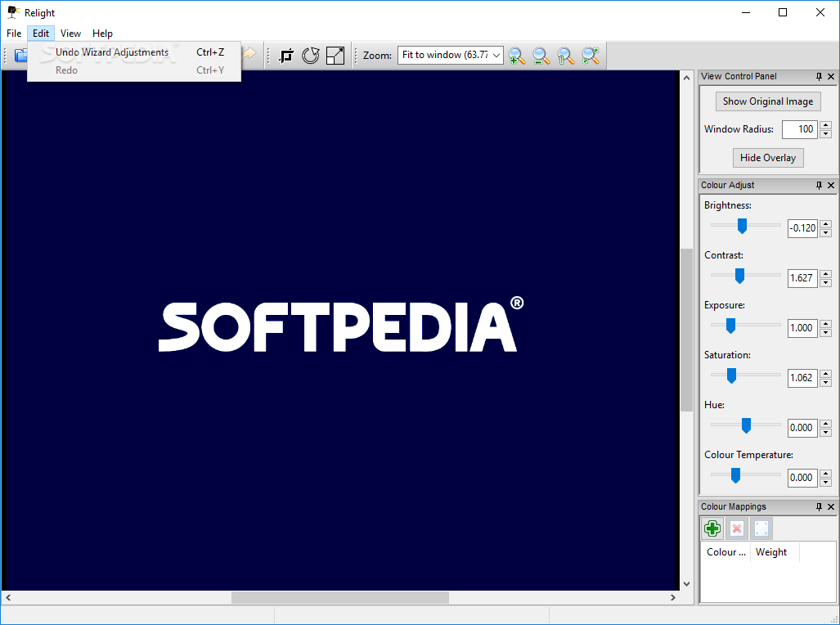The image size is (840, 625).
Task: Pin the View Control Panel
Action: click(819, 77)
